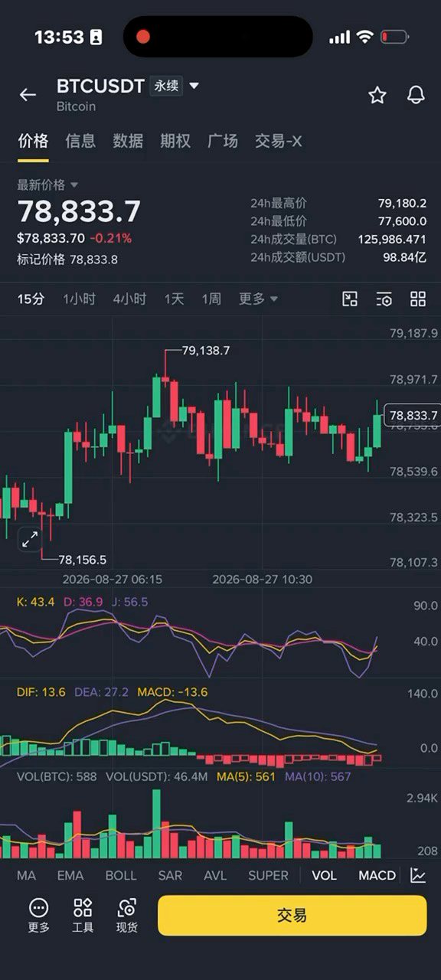This screenshot has height=980, width=441.
Task: Tap the MA(5): 561 volume label
Action: (x=247, y=776)
